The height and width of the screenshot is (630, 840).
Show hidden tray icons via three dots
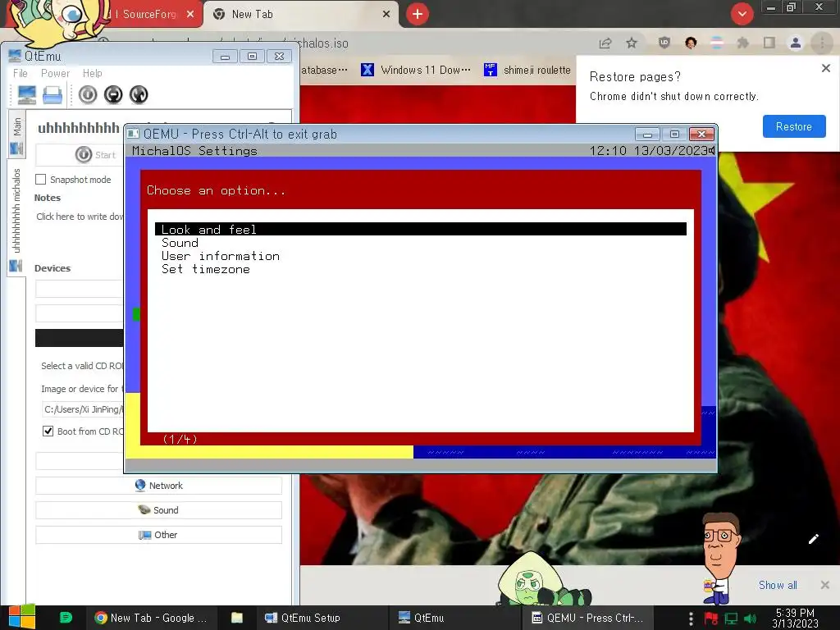tap(691, 619)
